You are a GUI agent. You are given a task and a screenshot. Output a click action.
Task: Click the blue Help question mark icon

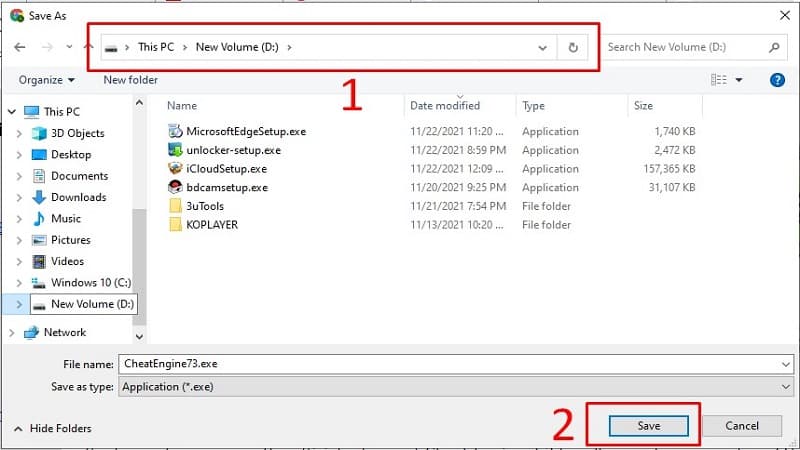(777, 80)
